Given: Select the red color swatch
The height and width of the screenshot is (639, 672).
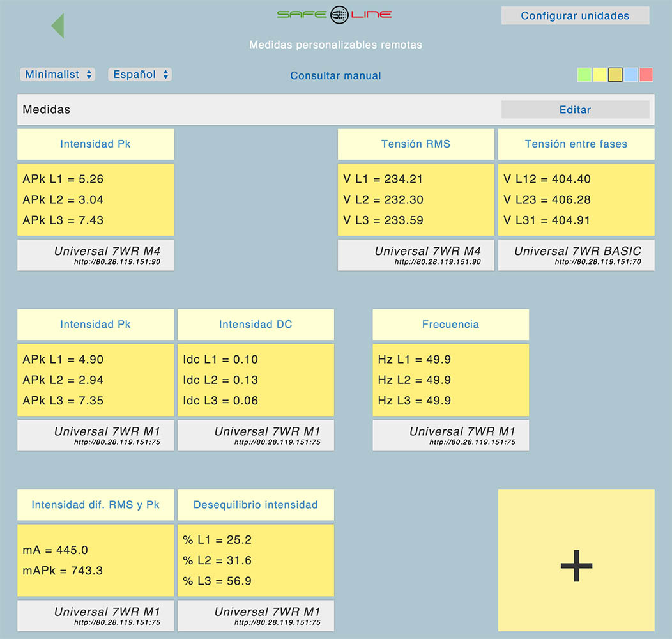Looking at the screenshot, I should coord(646,75).
